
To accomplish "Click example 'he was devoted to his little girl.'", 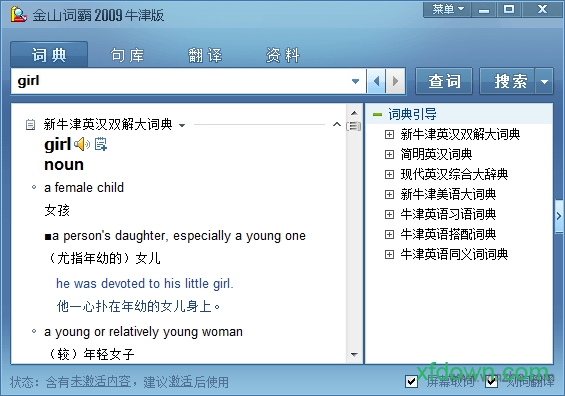I will tap(145, 284).
